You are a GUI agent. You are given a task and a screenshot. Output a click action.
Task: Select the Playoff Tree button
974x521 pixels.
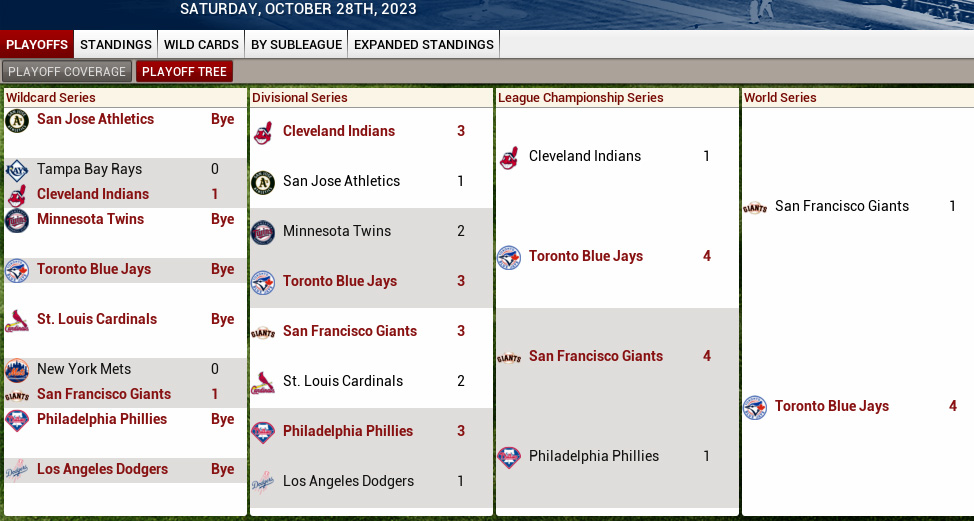[184, 71]
